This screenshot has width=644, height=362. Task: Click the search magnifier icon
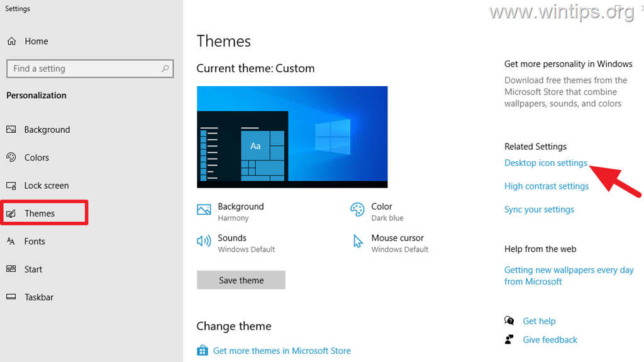click(165, 68)
